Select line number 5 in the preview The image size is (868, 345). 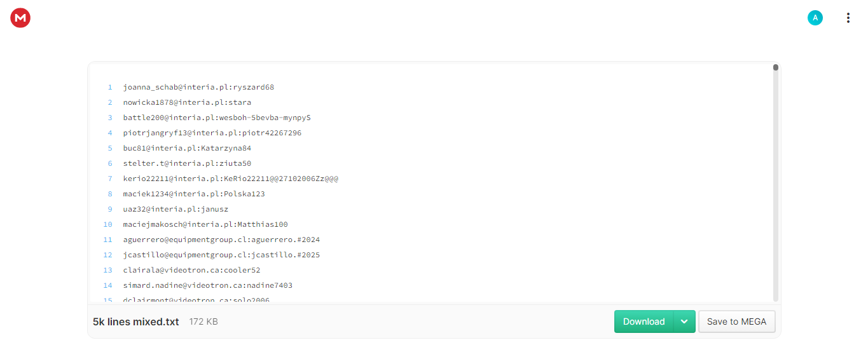coord(110,148)
